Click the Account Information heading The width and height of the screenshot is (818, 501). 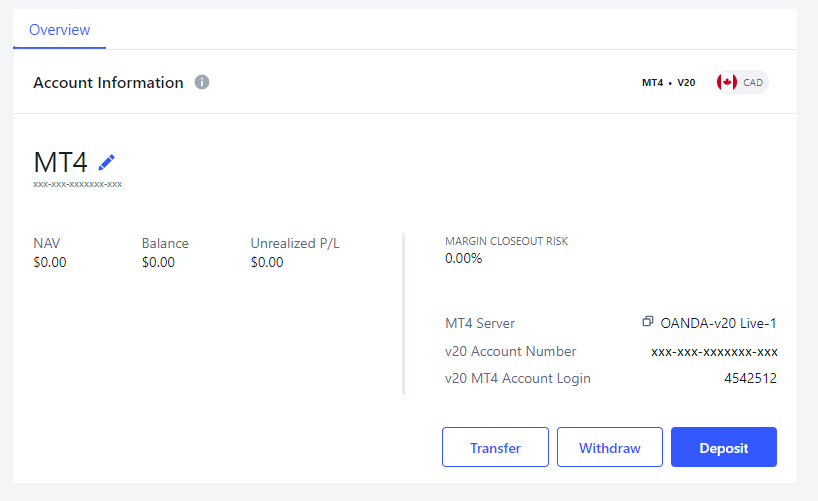[108, 82]
